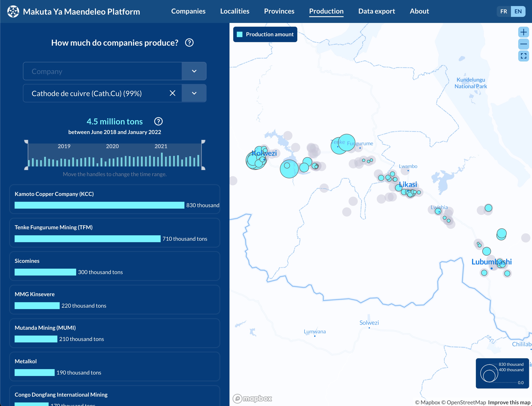
Task: Open the OpenStreetMap attribution link
Action: (x=466, y=402)
